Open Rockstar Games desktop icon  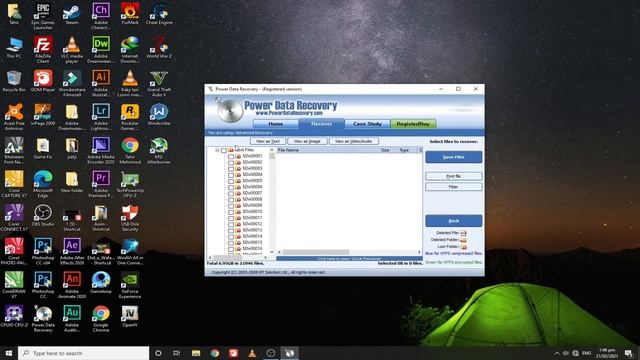pyautogui.click(x=130, y=117)
